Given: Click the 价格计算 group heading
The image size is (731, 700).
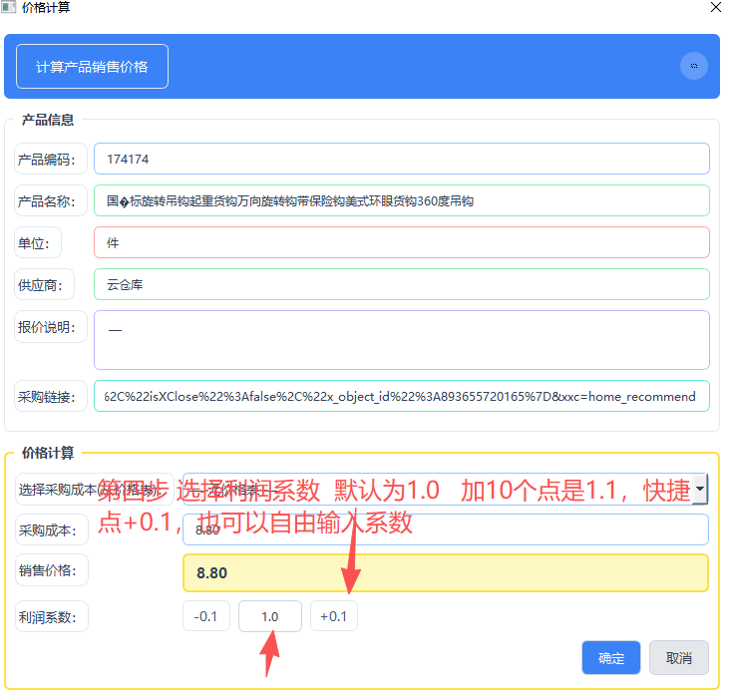Looking at the screenshot, I should point(48,453).
